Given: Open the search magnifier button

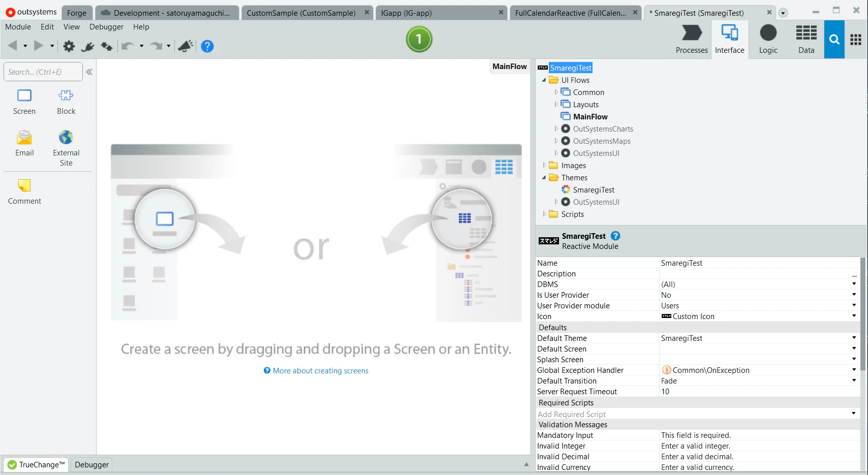Looking at the screenshot, I should click(834, 40).
